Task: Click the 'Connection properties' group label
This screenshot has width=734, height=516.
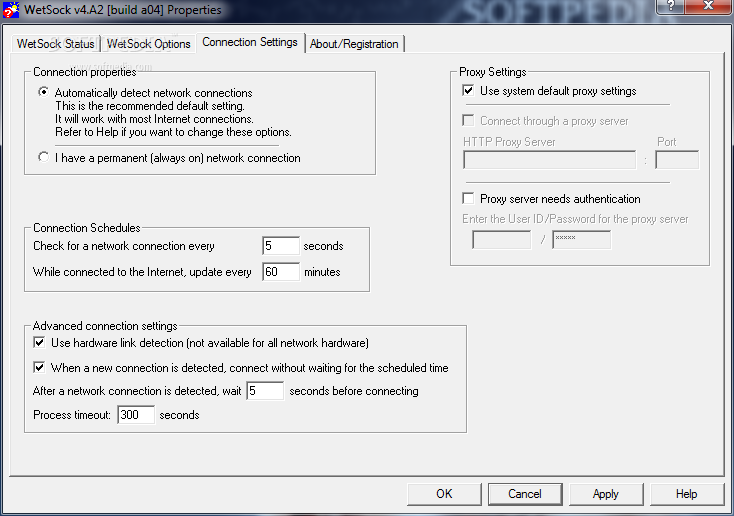Action: [85, 72]
